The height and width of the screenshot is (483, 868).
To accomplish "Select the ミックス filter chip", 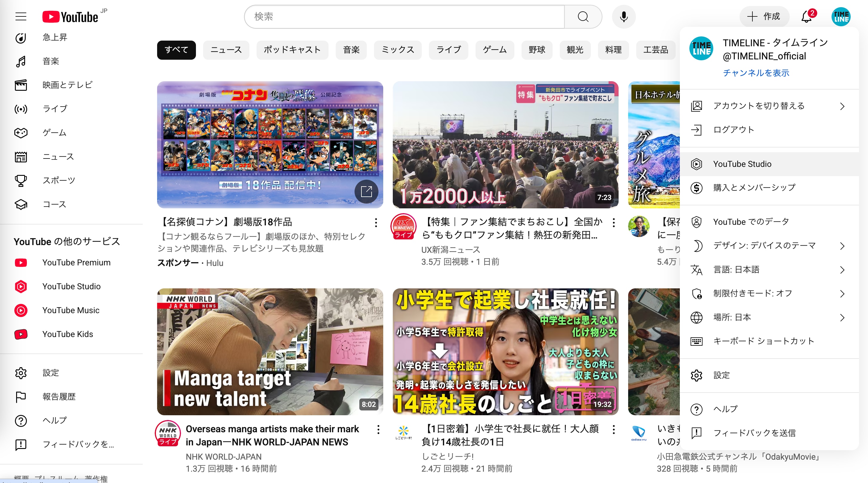I will 398,50.
